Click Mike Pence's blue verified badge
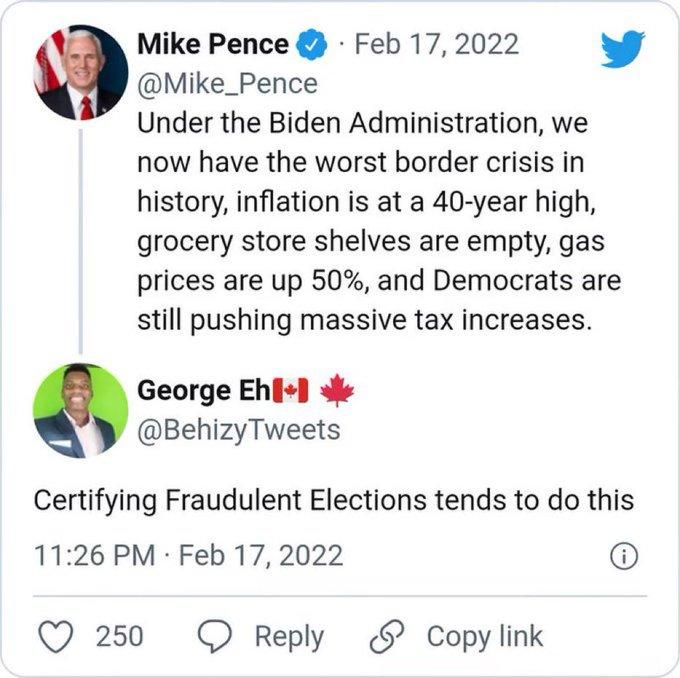The image size is (680, 678). [x=312, y=45]
